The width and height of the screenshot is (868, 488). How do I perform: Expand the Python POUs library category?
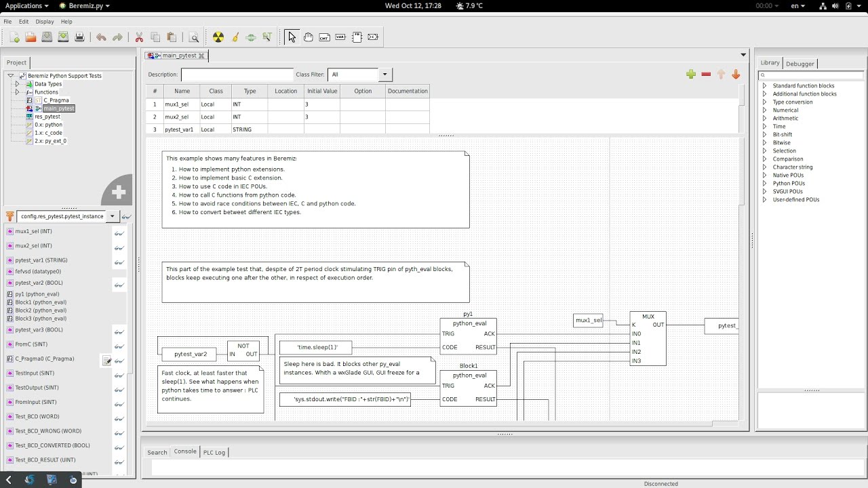pos(764,184)
